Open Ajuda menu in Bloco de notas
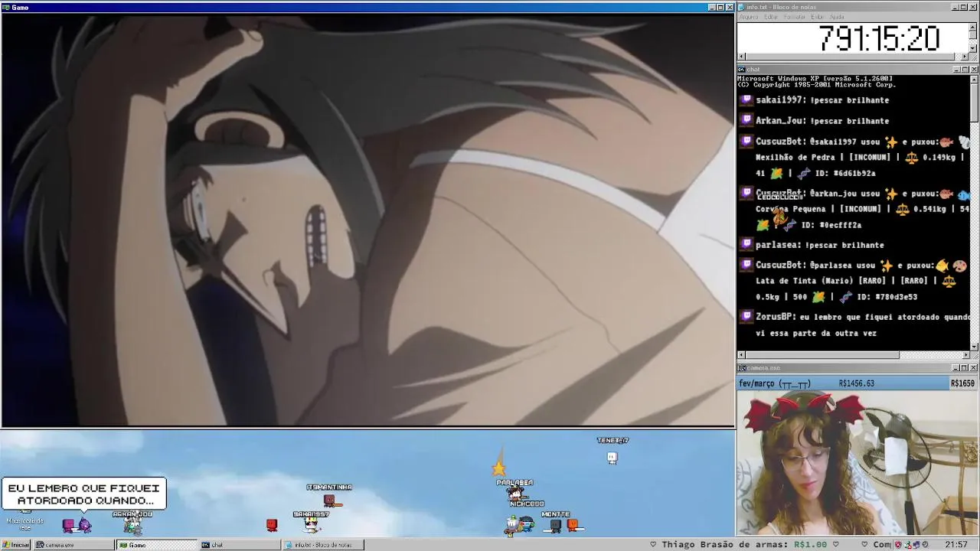The width and height of the screenshot is (980, 551). pos(837,17)
